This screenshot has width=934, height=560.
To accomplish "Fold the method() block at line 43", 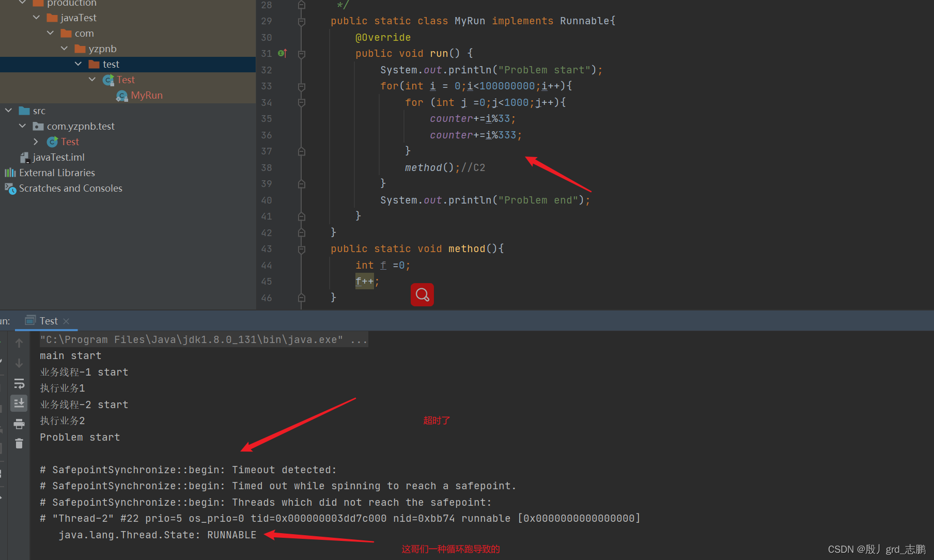I will point(302,249).
